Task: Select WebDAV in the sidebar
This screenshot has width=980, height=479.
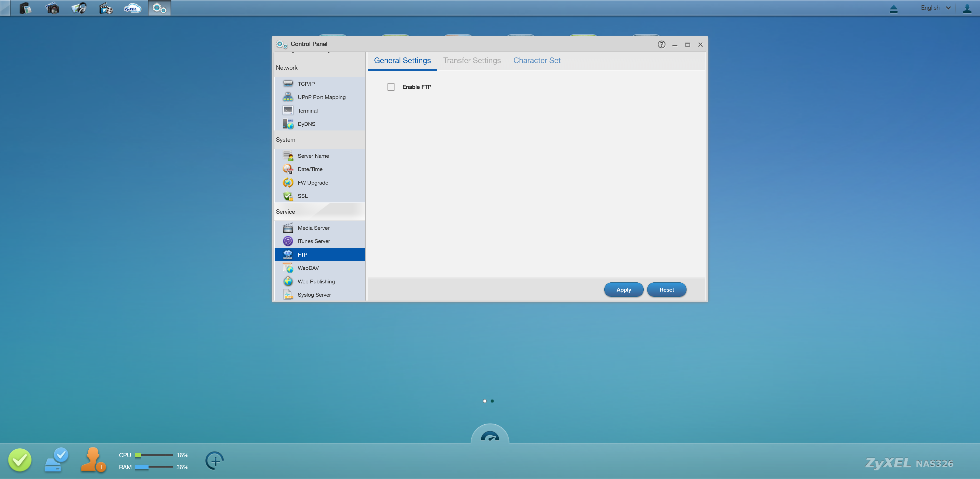Action: pos(308,268)
